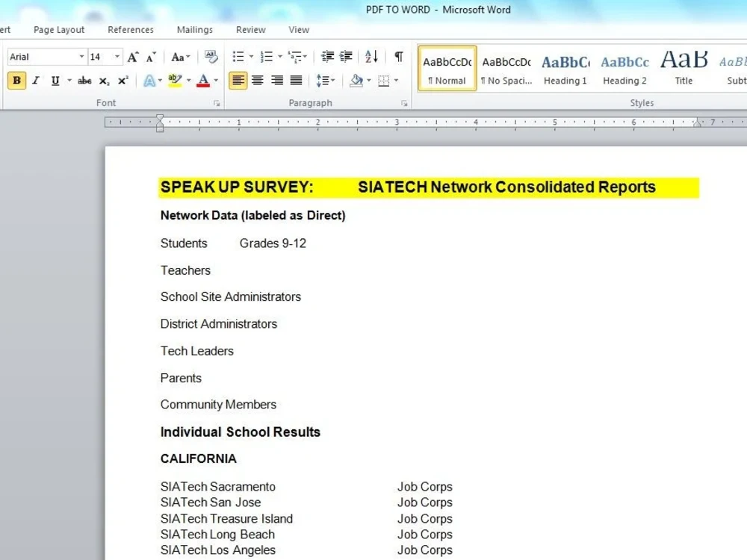Toggle Subscript formatting

click(x=104, y=81)
